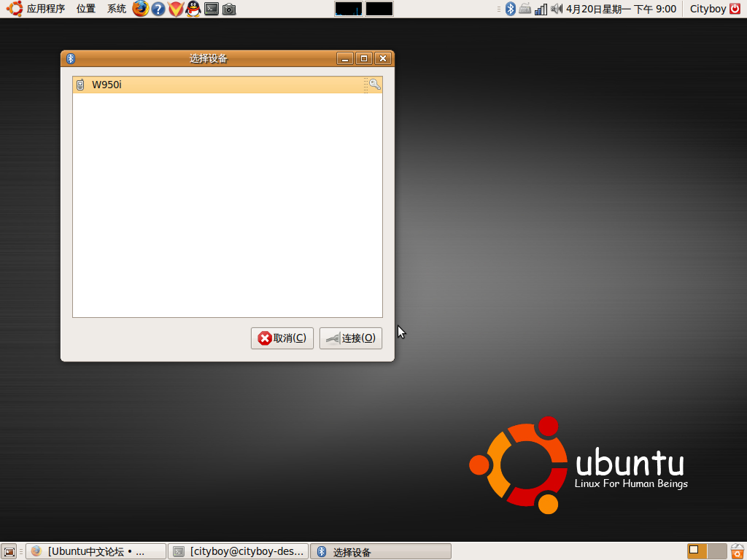This screenshot has height=560, width=747.
Task: Click the 选择设备 taskbar entry
Action: 381,551
